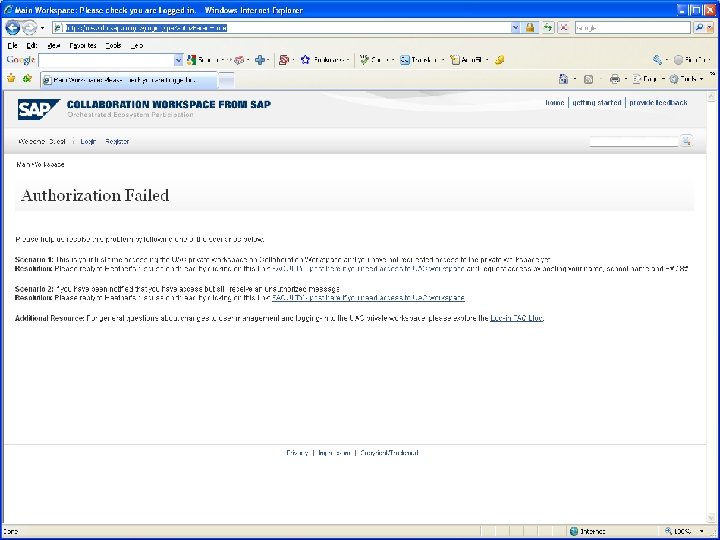
Task: Click the Home page icon in command bar
Action: point(563,79)
